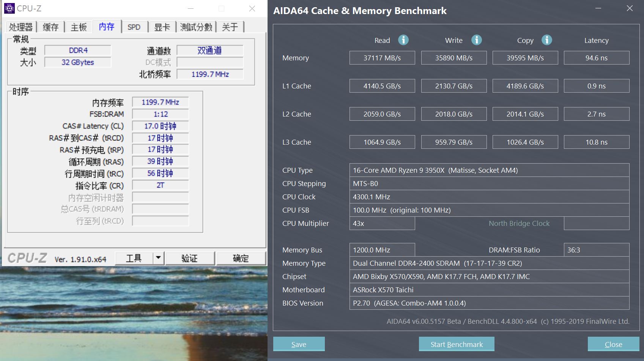Click the Copy column info icon

[x=547, y=40]
